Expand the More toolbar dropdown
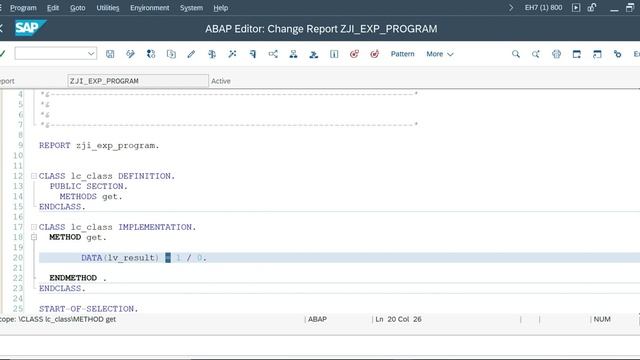The height and width of the screenshot is (360, 640). click(440, 54)
